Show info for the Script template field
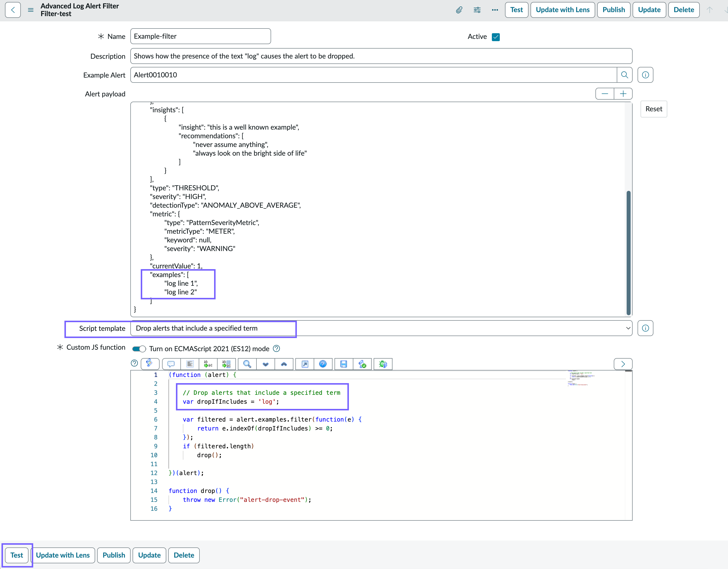This screenshot has width=728, height=569. 645,328
